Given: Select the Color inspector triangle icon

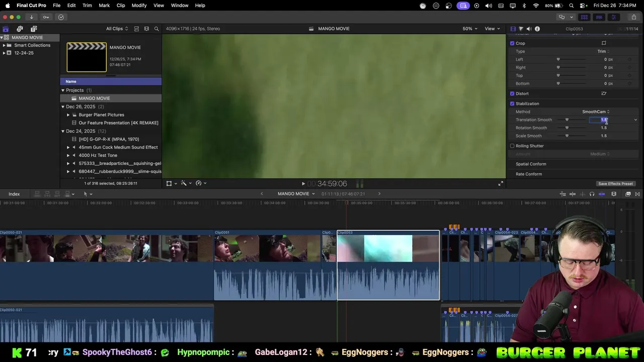Looking at the screenshot, I should coord(521,29).
